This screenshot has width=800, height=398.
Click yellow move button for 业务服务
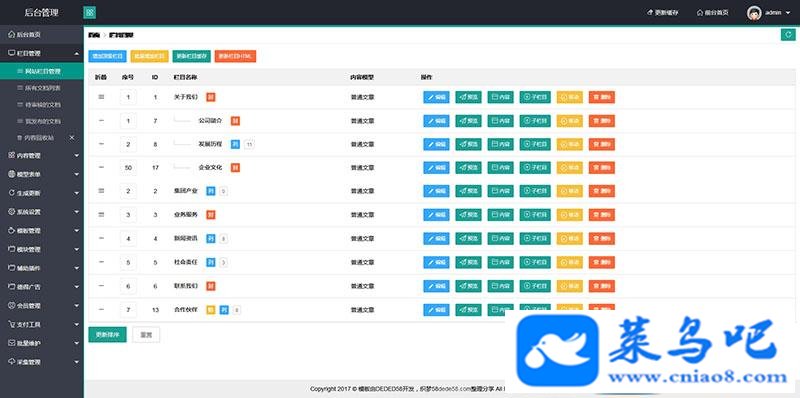(569, 214)
